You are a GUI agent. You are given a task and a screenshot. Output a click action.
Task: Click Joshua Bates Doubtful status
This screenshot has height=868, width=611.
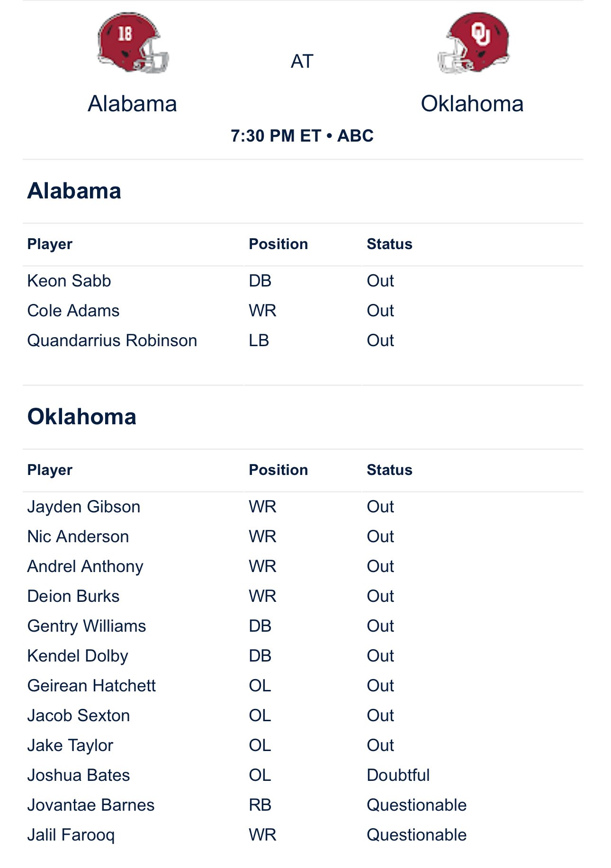(398, 775)
